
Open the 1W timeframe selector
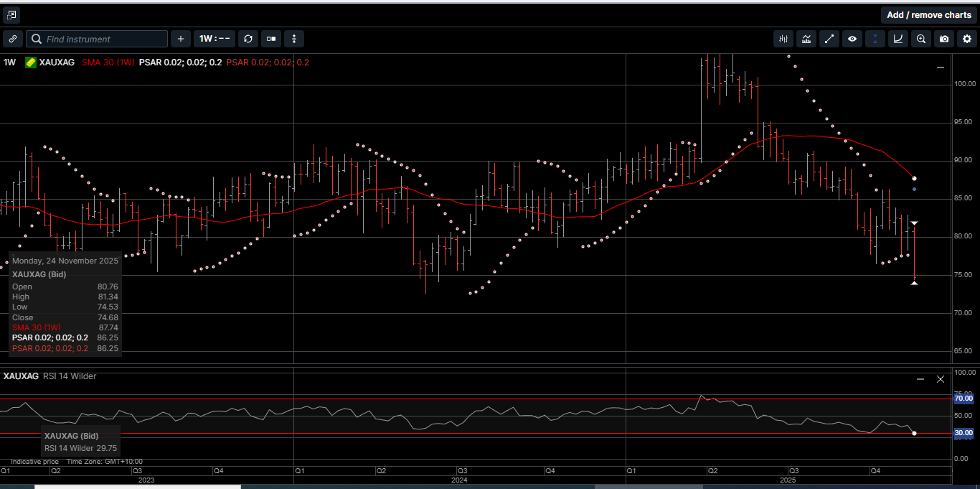click(214, 39)
